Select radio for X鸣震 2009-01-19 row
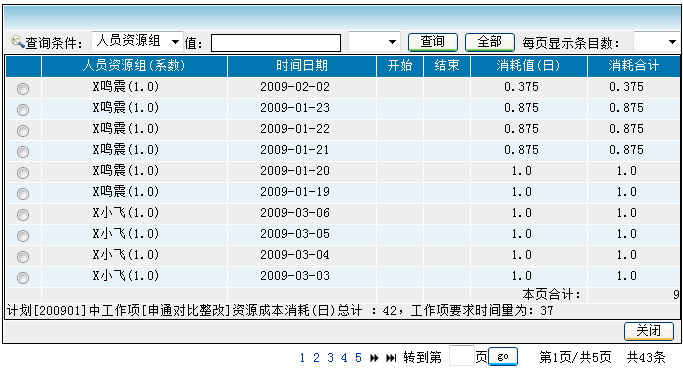 click(23, 194)
